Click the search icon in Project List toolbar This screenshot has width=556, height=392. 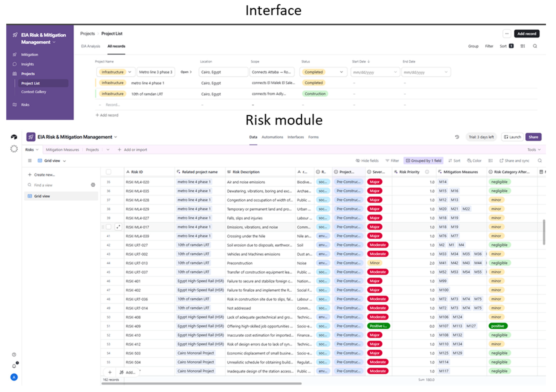[x=535, y=46]
